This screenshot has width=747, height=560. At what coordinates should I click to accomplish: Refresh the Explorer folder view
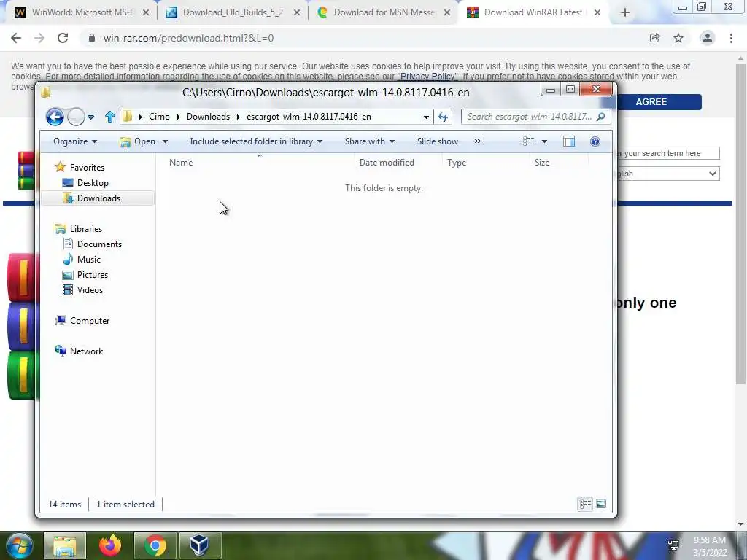click(443, 117)
